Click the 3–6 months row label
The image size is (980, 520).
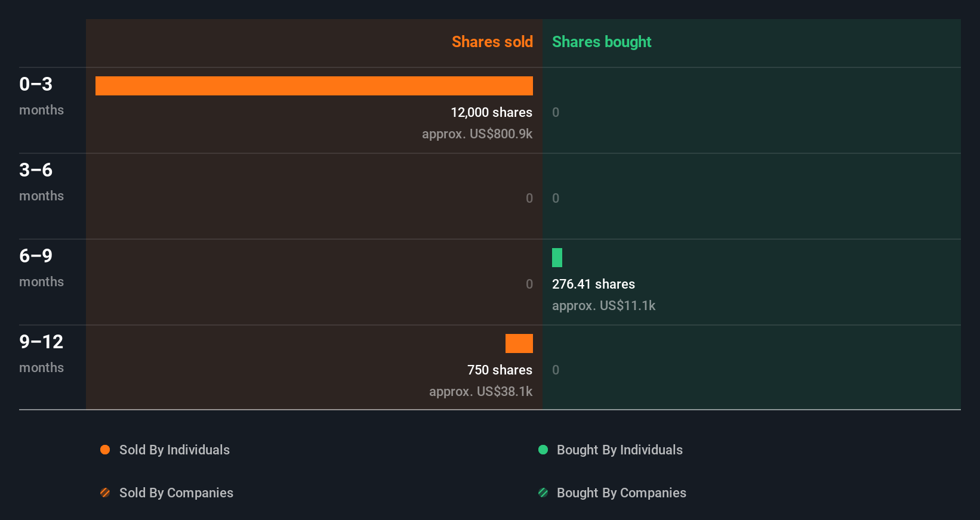tap(41, 181)
